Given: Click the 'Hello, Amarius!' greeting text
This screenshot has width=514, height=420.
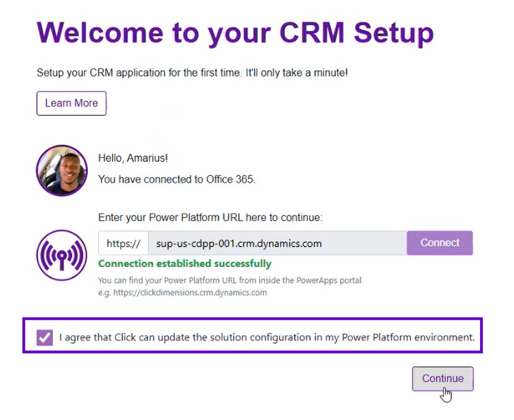Looking at the screenshot, I should tap(133, 158).
